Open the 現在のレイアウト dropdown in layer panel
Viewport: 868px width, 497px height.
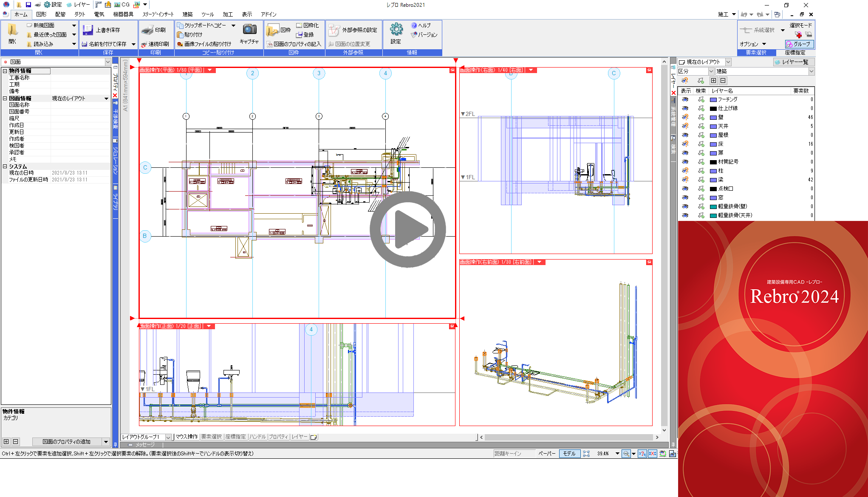coord(728,62)
